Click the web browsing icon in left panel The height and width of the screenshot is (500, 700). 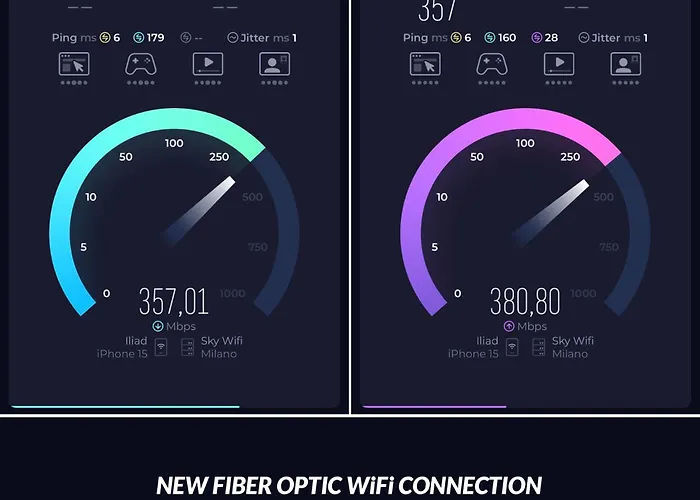point(74,63)
